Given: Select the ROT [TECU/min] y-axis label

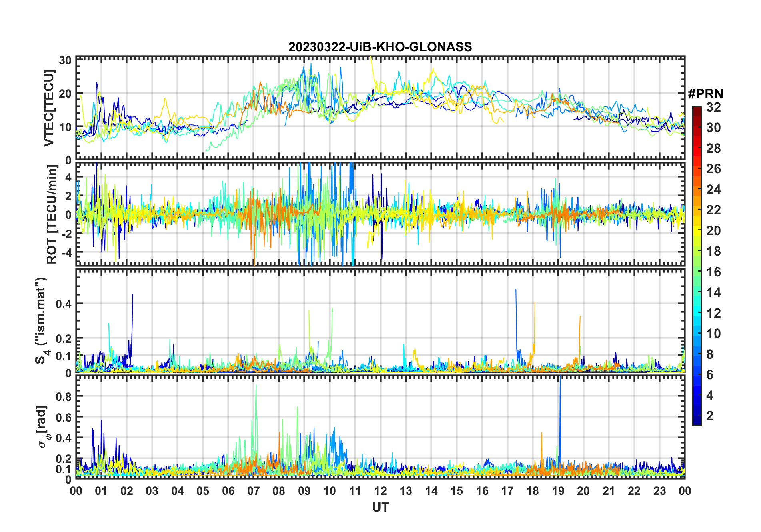Looking at the screenshot, I should (52, 214).
